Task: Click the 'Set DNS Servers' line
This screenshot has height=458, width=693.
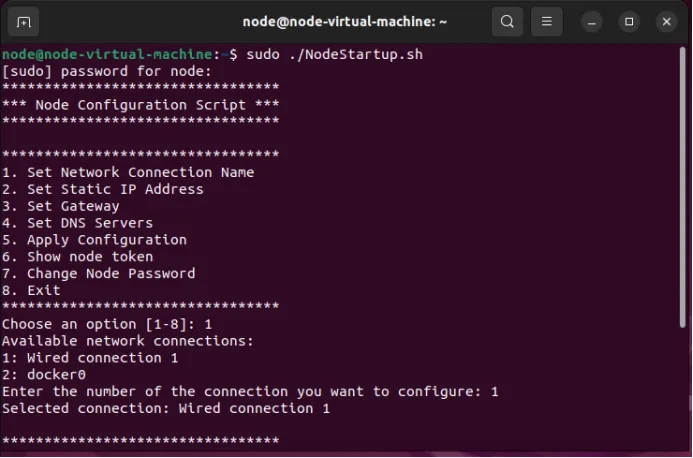Action: tap(77, 223)
